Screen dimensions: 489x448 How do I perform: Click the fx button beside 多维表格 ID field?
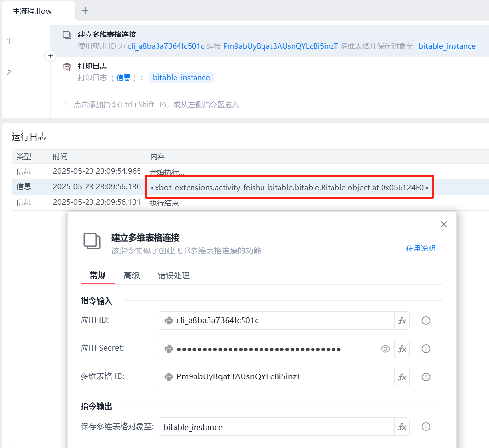tap(402, 377)
